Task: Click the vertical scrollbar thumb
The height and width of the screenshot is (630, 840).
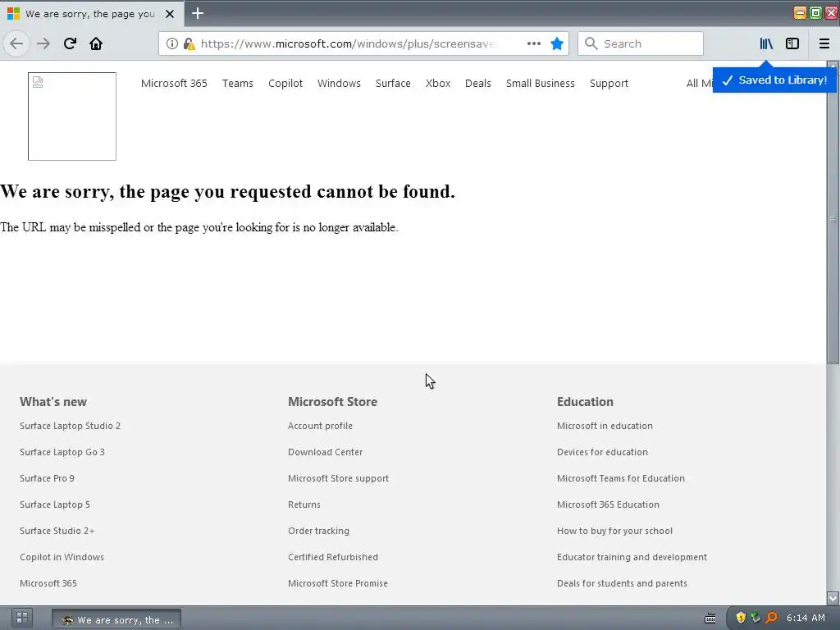Action: coord(833,218)
